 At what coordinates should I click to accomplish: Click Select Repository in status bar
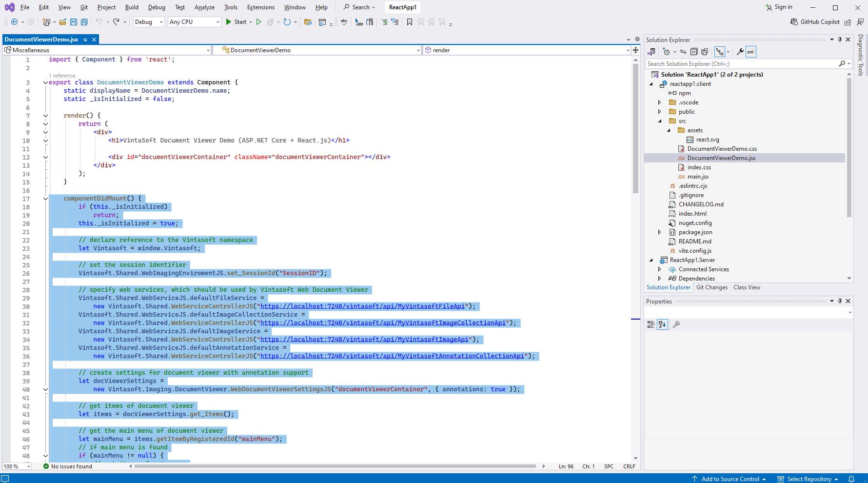(x=808, y=479)
